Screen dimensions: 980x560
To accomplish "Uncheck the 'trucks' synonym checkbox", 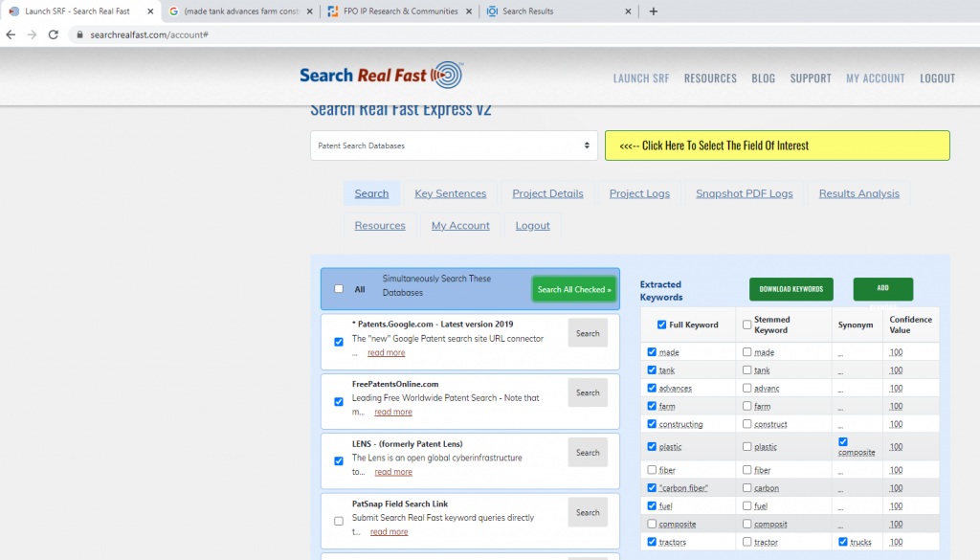I will coord(843,542).
